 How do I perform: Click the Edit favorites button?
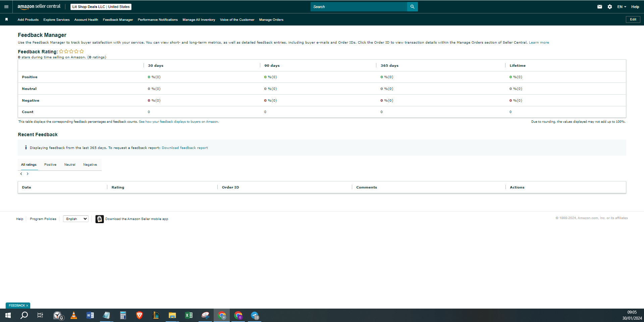click(x=633, y=19)
